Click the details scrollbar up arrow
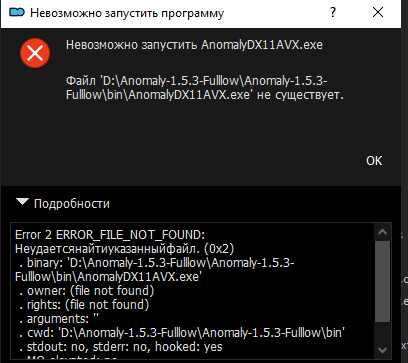Viewport: 408px width, 363px height. [x=382, y=232]
